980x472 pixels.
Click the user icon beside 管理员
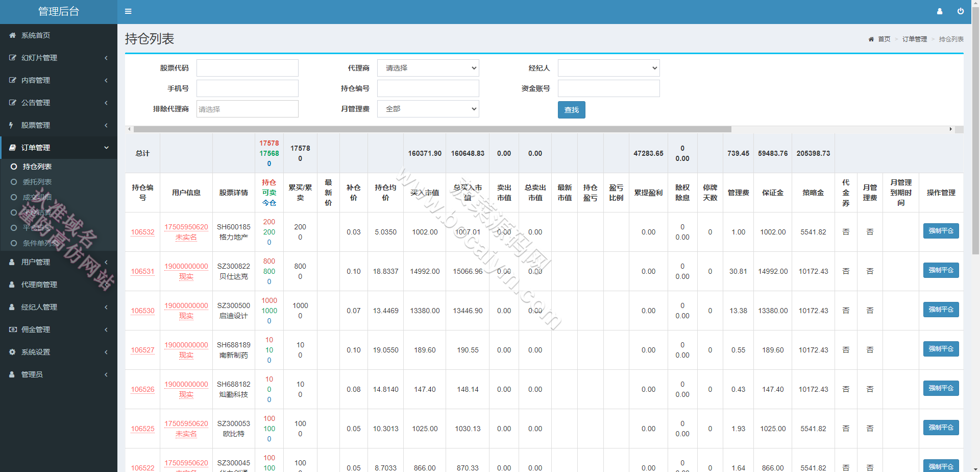tap(12, 374)
